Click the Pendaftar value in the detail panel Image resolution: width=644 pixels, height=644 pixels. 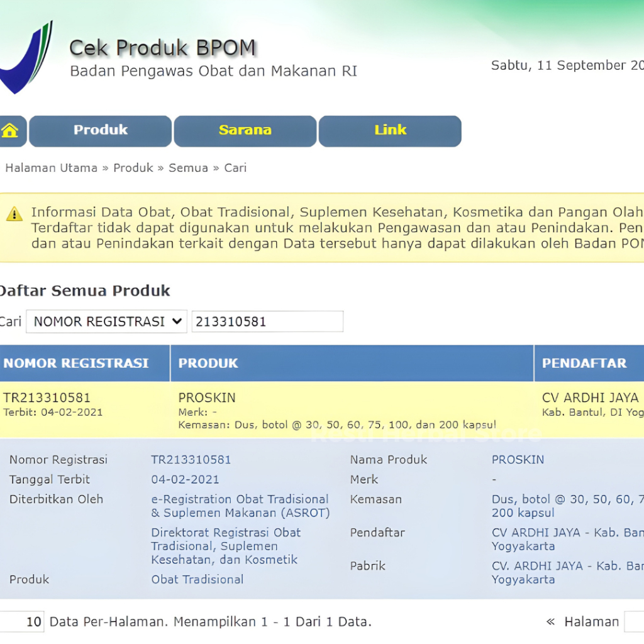click(x=568, y=539)
